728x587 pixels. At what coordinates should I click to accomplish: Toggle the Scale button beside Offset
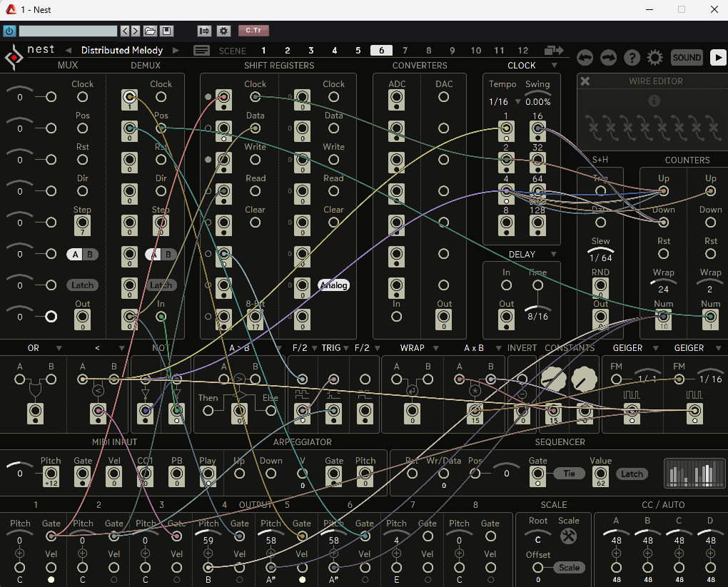(x=570, y=568)
